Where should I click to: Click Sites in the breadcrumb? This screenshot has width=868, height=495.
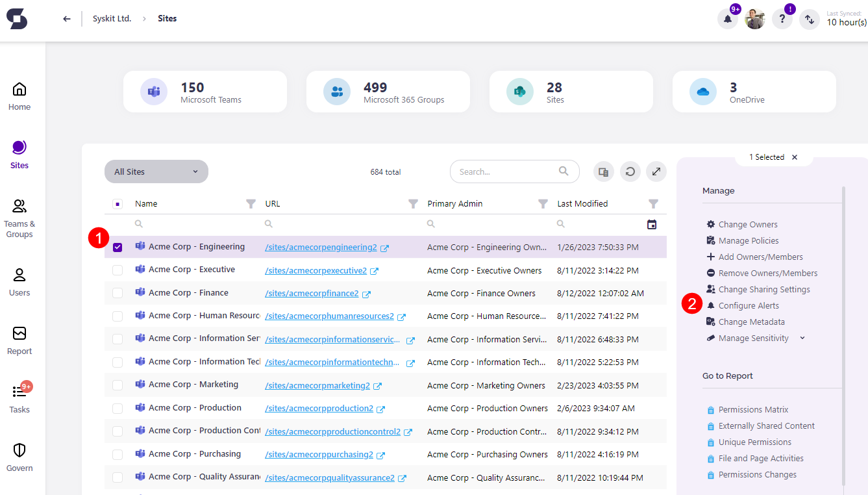point(167,18)
